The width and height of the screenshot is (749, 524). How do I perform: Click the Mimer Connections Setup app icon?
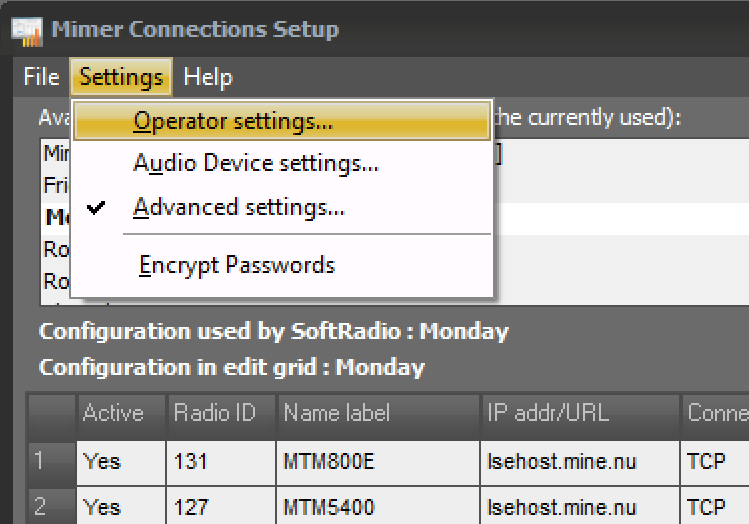[27, 32]
